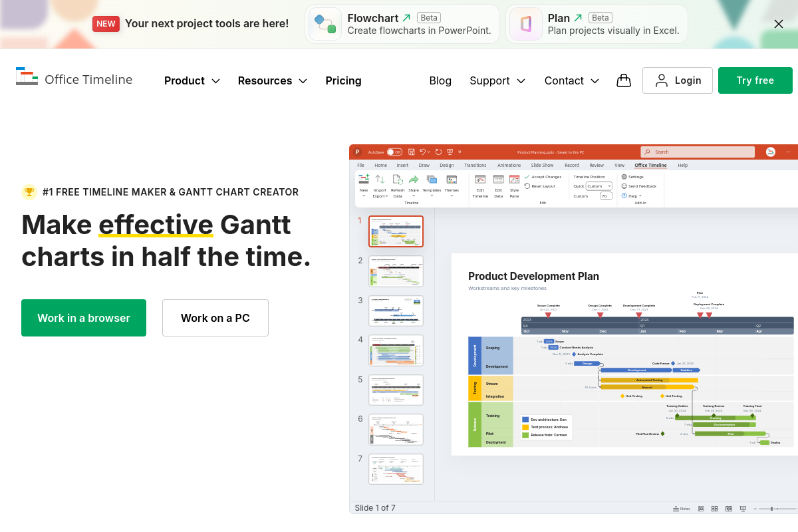Screen dimensions: 798x532
Task: Select slide 2 thumbnail
Action: (396, 271)
